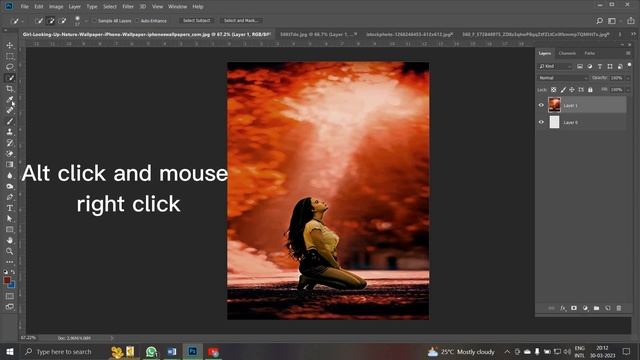Toggle lock position icon

(572, 90)
